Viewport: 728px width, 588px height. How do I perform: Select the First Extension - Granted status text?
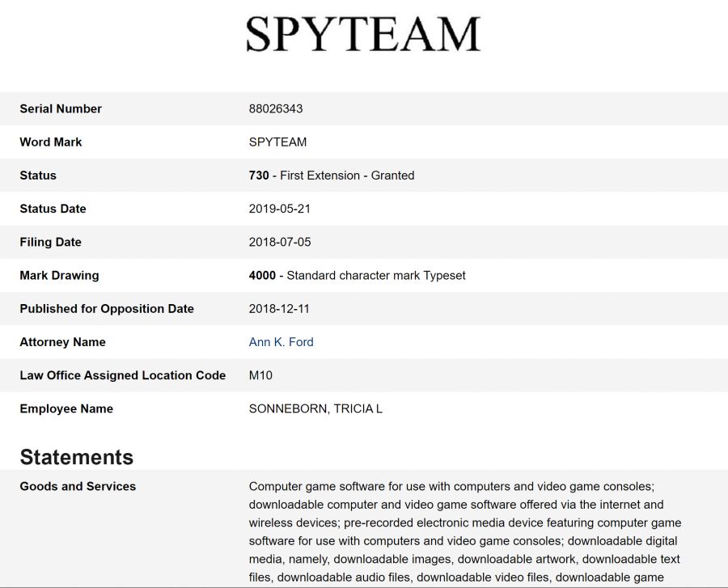[347, 176]
